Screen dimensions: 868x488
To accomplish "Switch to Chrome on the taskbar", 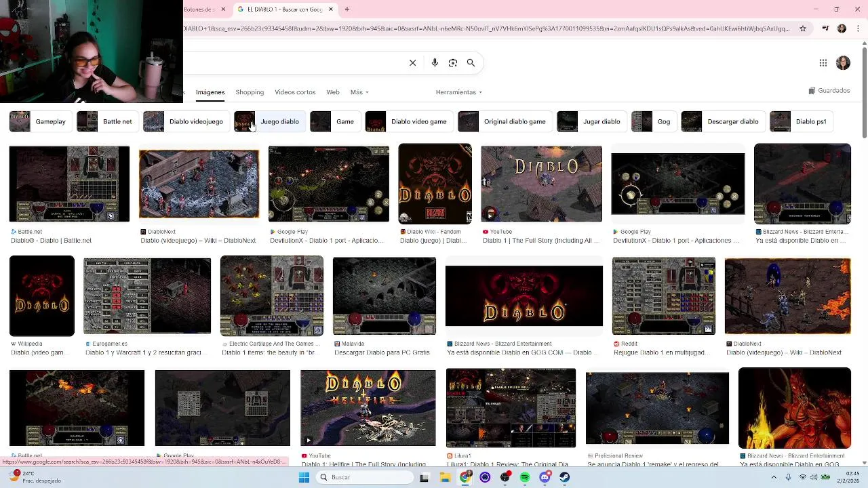I will [465, 477].
